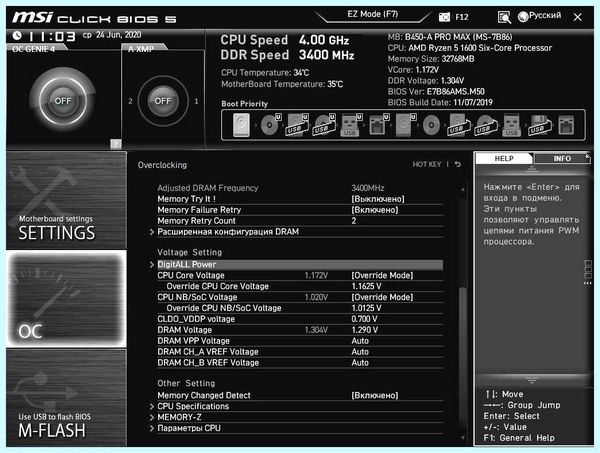Open M-FLASH USB BIOS flash section
The height and width of the screenshot is (453, 600).
(66, 398)
